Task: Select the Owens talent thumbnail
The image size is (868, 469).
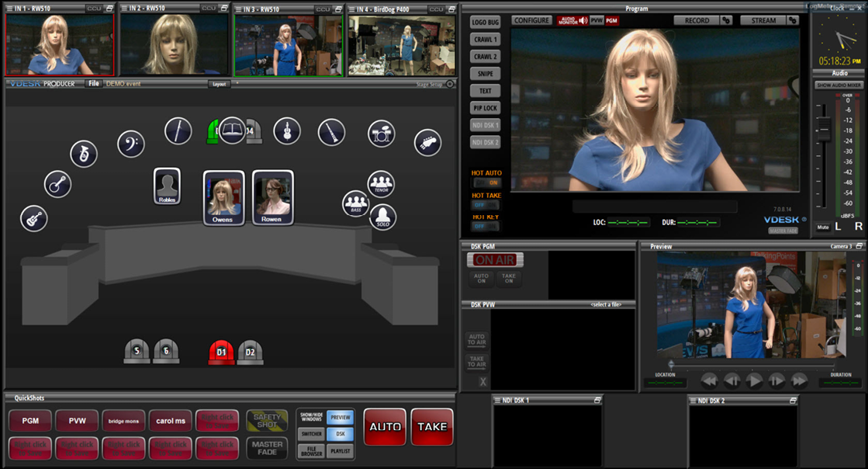Action: tap(223, 198)
